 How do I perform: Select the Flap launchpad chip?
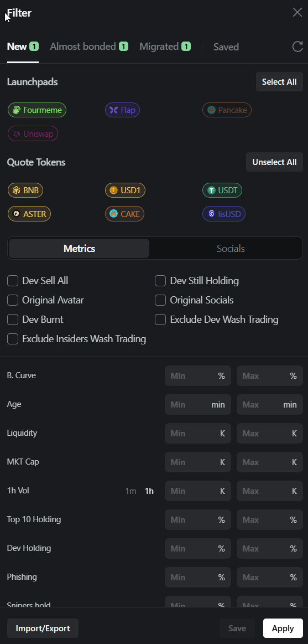[123, 110]
